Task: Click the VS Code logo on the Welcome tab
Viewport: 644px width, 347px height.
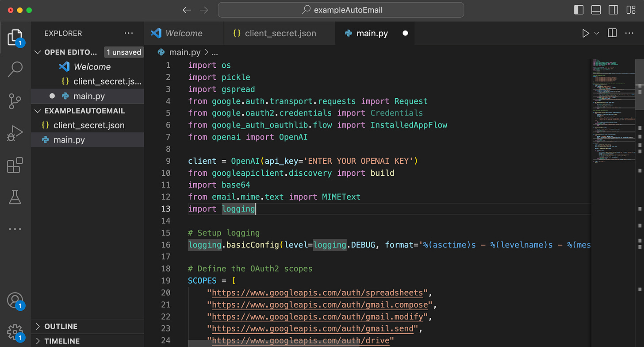Action: pyautogui.click(x=156, y=33)
